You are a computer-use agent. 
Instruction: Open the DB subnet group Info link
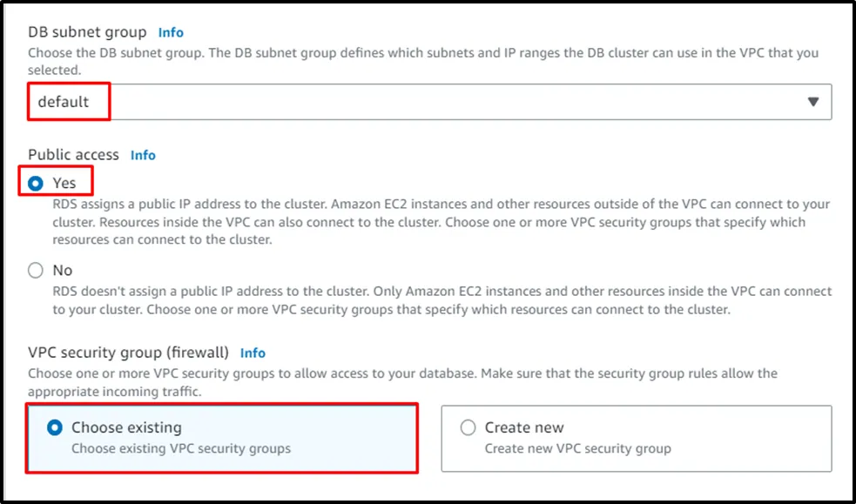click(171, 32)
